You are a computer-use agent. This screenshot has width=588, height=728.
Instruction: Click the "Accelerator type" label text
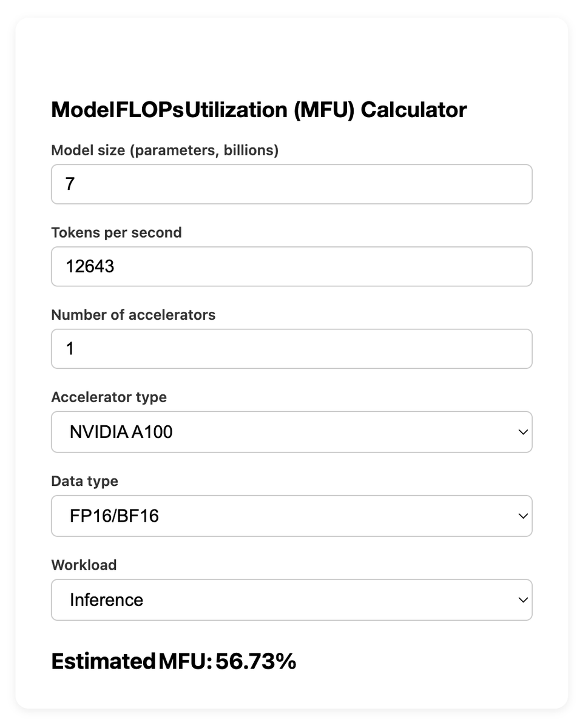click(109, 397)
